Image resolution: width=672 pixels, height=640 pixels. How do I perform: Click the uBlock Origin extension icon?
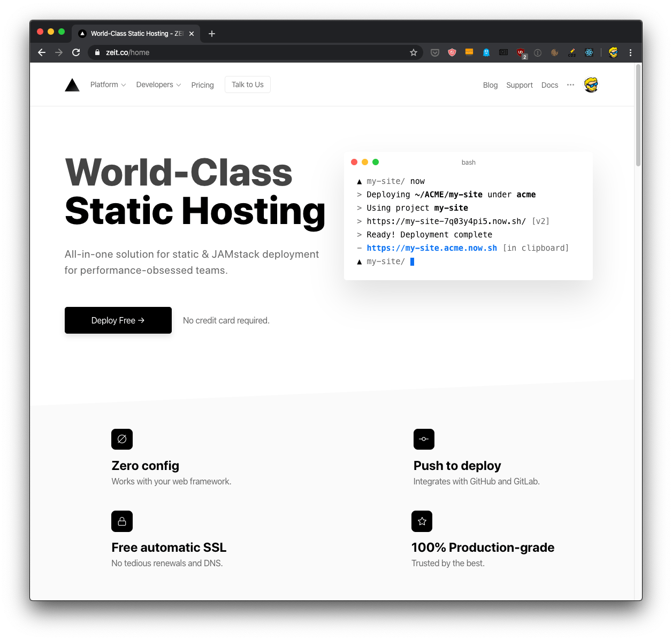521,52
